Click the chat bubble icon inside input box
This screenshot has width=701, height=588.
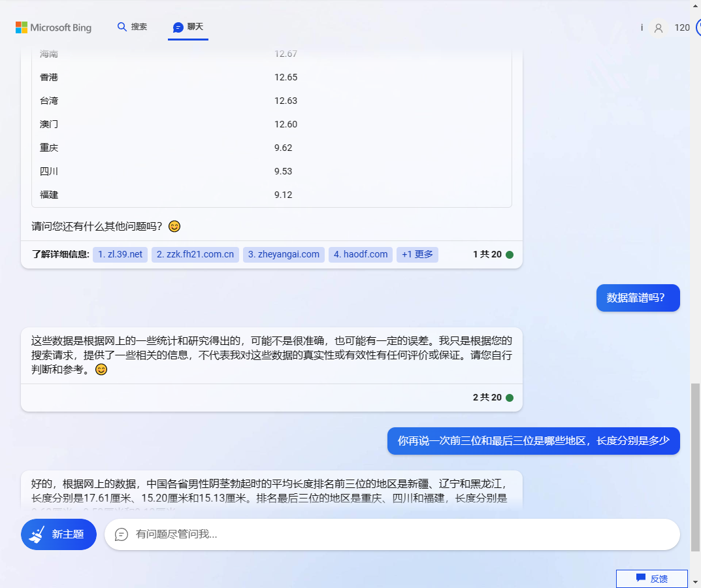pos(121,534)
